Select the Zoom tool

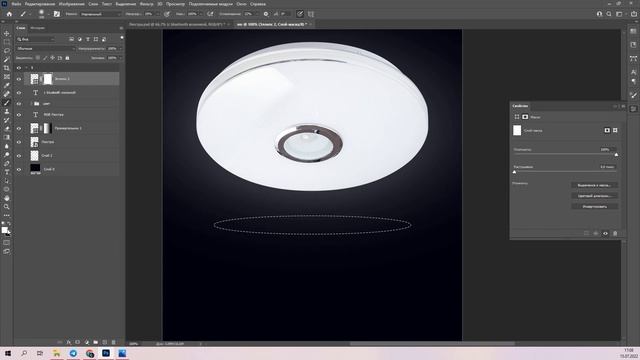[7, 207]
